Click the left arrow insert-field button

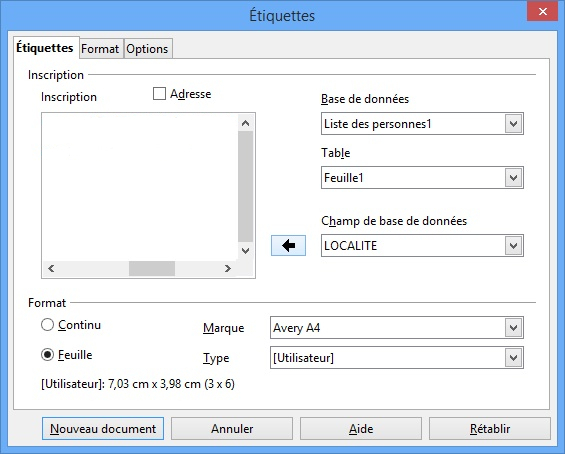coord(288,246)
